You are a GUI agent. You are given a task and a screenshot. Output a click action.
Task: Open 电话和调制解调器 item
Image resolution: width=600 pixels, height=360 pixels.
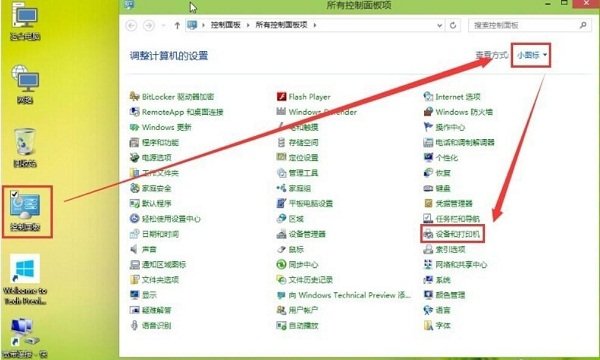tap(459, 143)
